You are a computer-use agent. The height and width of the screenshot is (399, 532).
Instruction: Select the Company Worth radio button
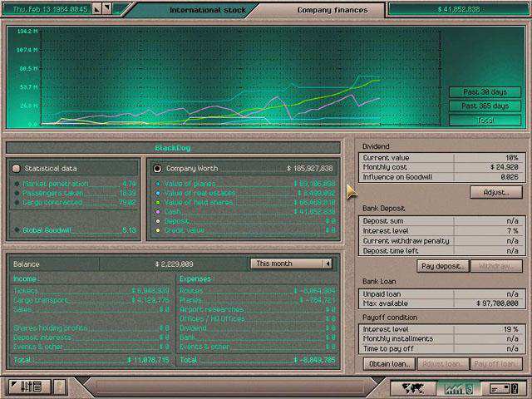(157, 168)
